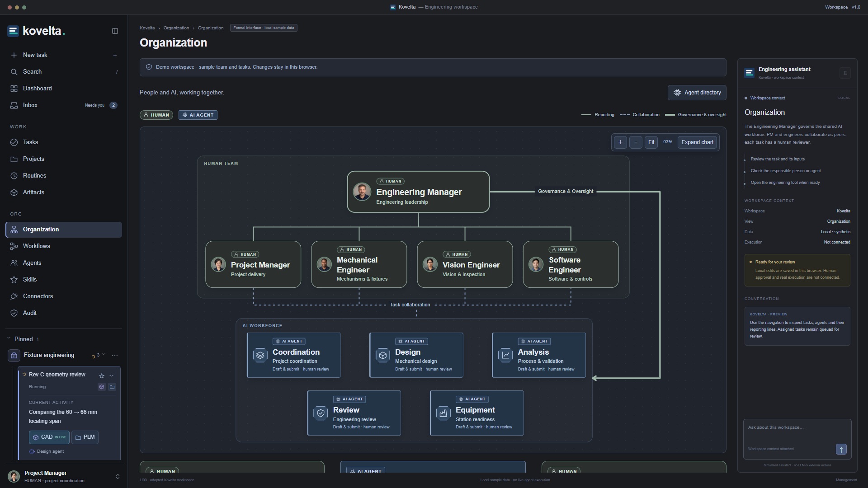Zoom in the org chart
Screen dimensions: 868x488
coord(620,142)
